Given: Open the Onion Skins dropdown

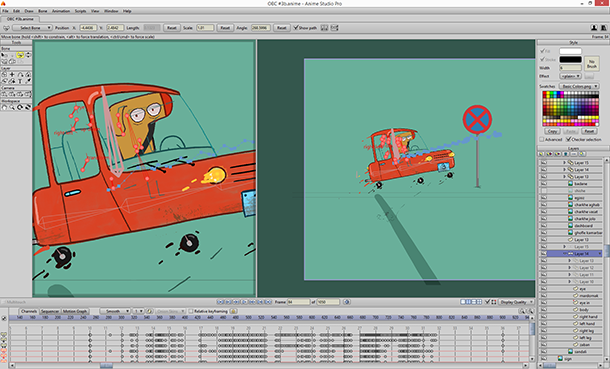Looking at the screenshot, I should point(170,311).
